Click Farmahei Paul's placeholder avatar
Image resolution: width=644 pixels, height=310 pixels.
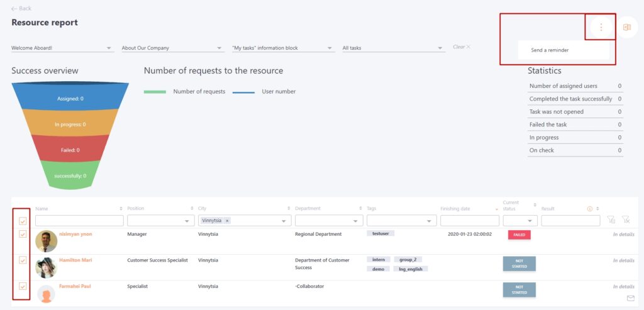(46, 294)
